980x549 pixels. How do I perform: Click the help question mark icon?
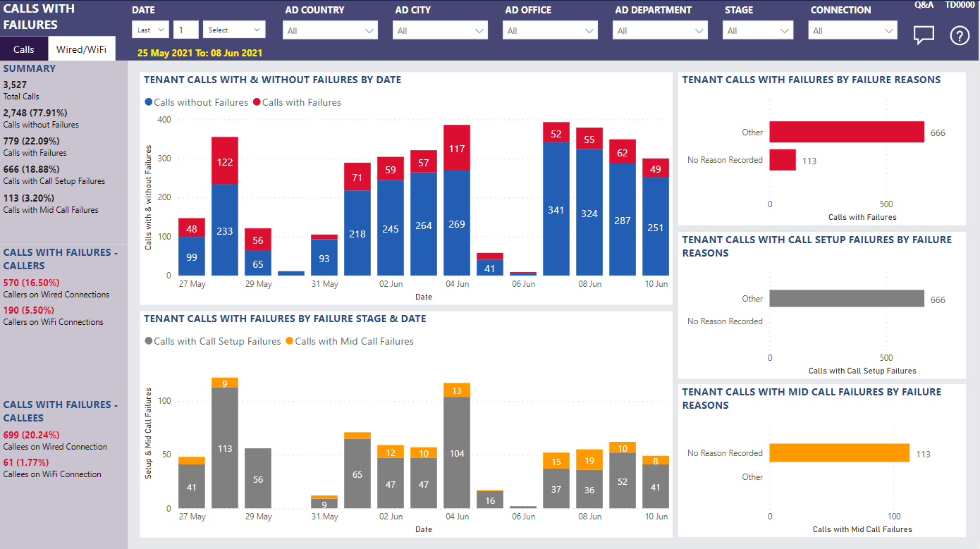[x=960, y=35]
